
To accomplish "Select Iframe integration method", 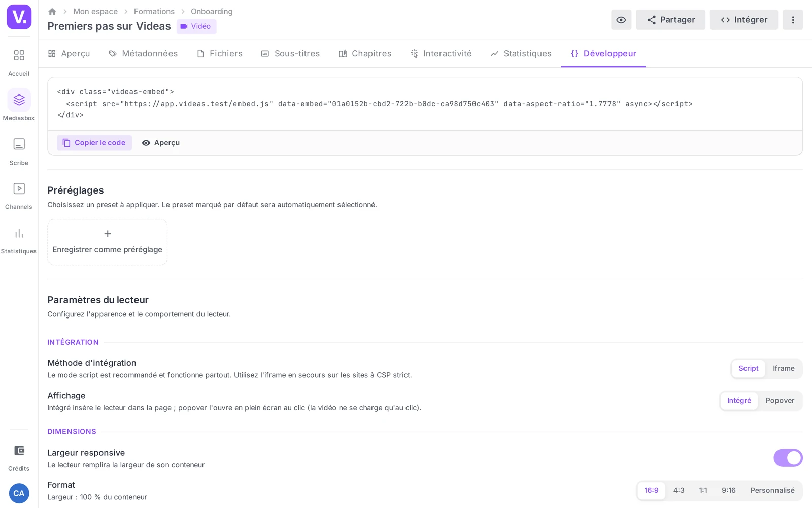I will [x=784, y=368].
